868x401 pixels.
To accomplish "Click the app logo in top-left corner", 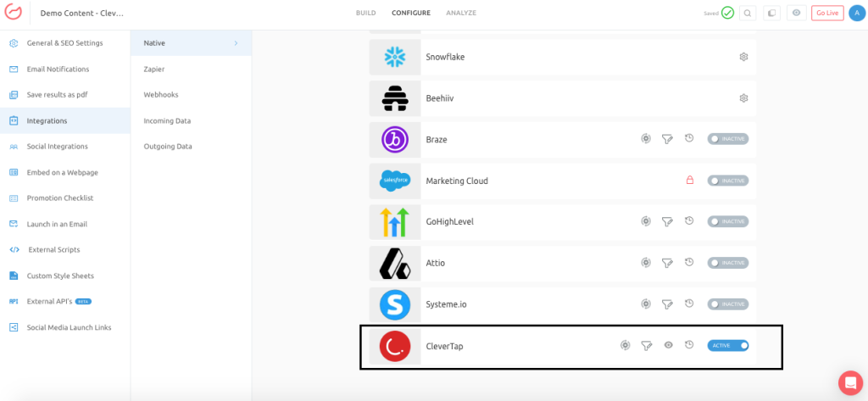I will [x=14, y=13].
